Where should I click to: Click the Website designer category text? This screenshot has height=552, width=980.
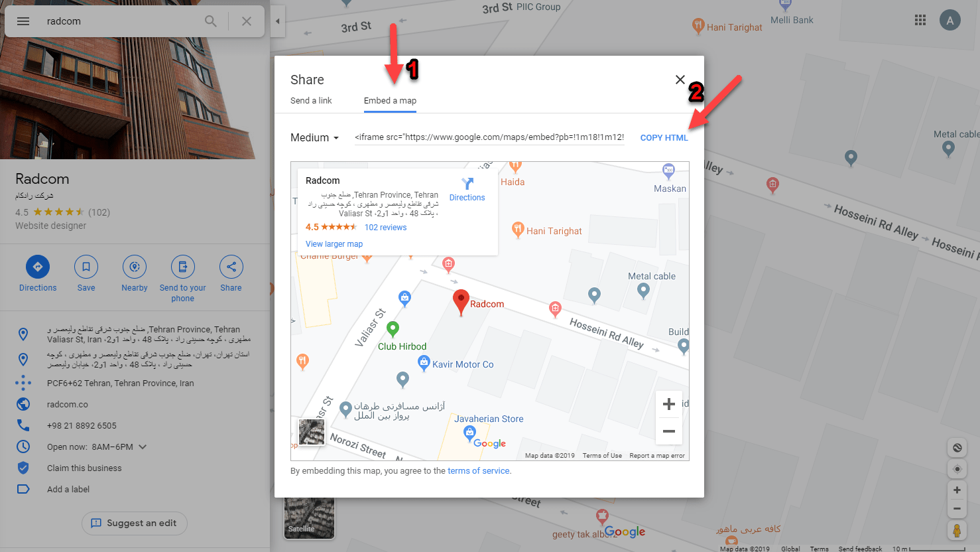click(x=51, y=226)
